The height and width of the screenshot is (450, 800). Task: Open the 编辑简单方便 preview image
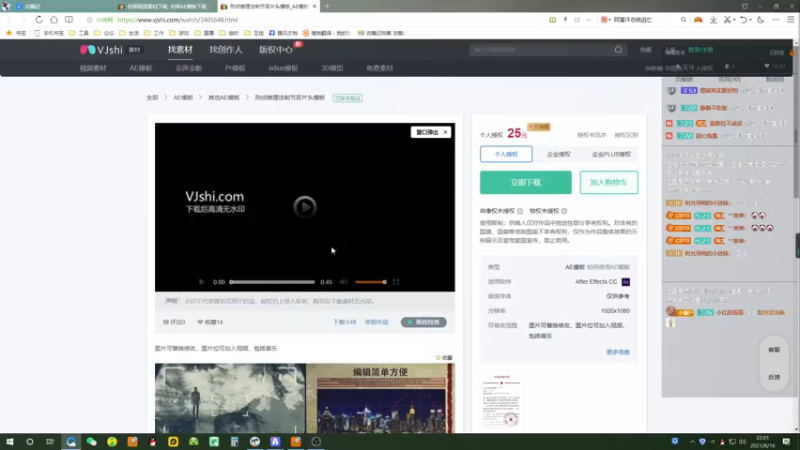(380, 398)
